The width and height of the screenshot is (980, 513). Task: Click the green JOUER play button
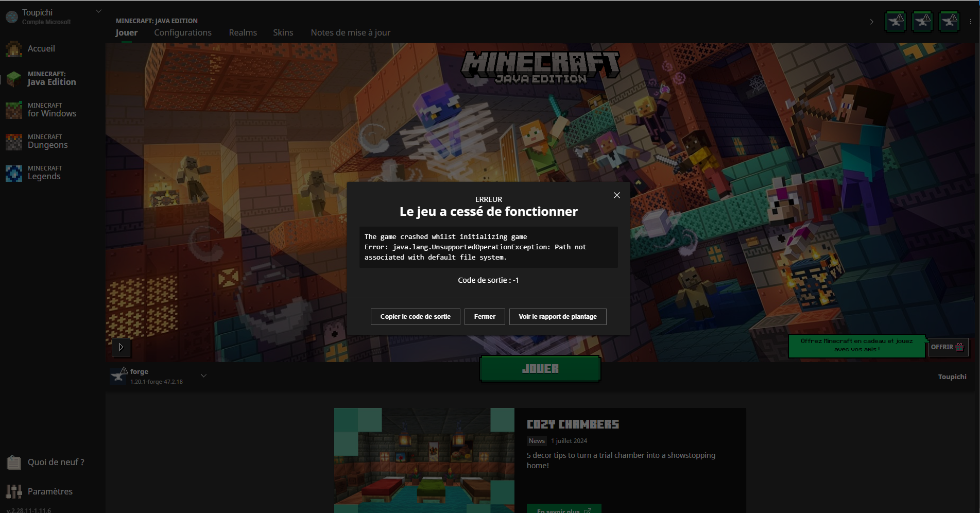(x=540, y=369)
